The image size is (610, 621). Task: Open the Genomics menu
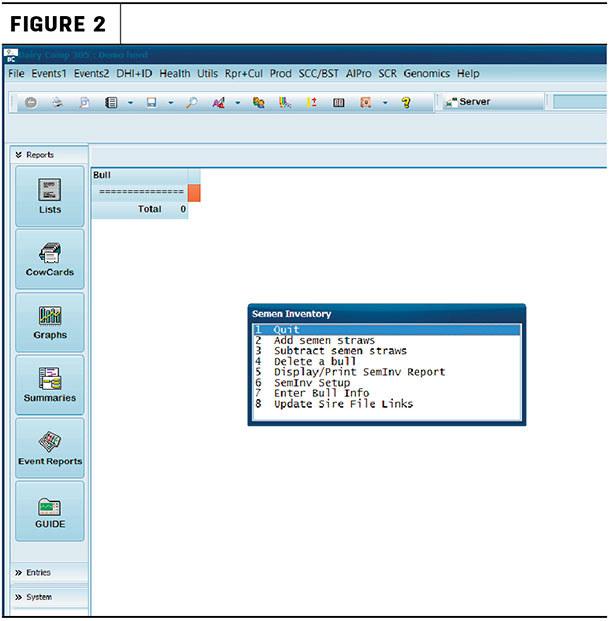tap(427, 74)
